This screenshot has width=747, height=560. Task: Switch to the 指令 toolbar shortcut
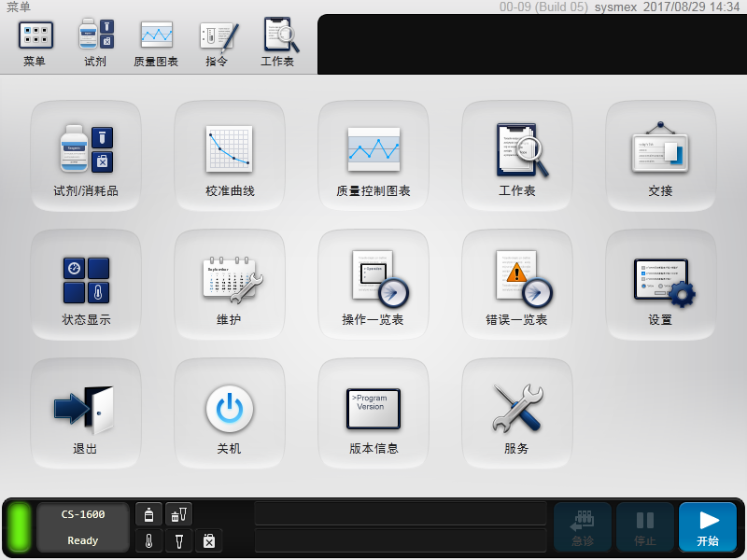pyautogui.click(x=218, y=43)
